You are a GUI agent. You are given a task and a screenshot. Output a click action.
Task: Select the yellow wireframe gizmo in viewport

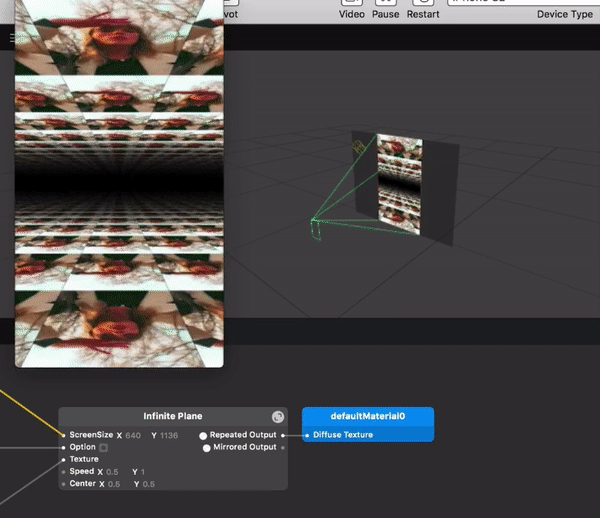pos(358,147)
